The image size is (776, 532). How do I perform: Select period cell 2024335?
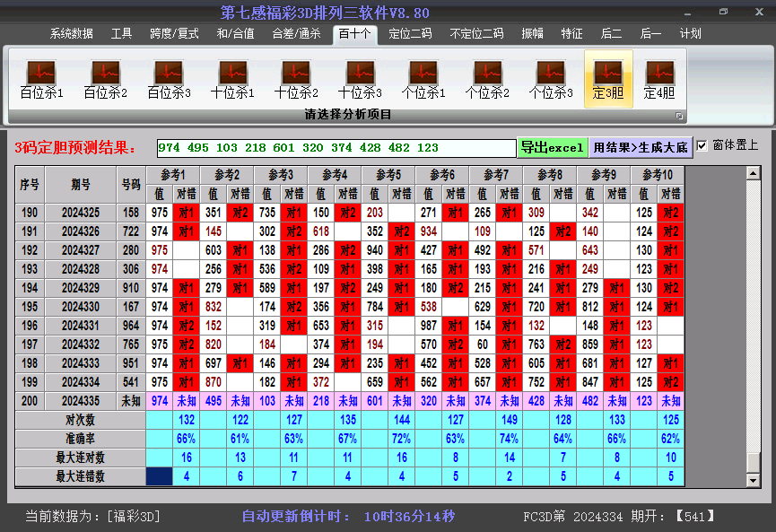tap(81, 401)
